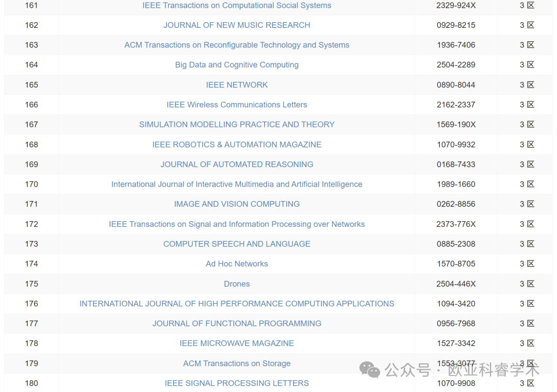Click ISSN 2373-776X
Image resolution: width=557 pixels, height=392 pixels.
(456, 224)
